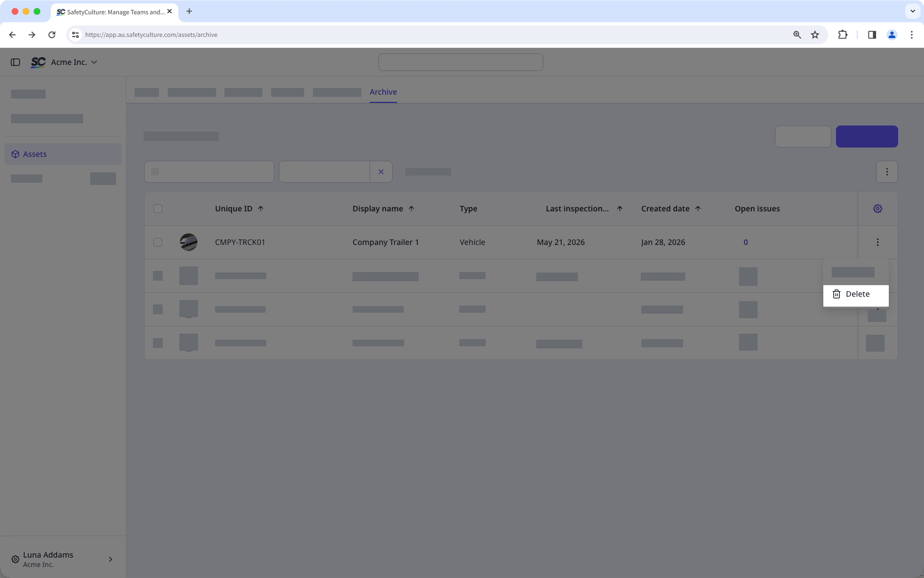Toggle the sidebar panel icon
Viewport: 924px width, 578px height.
(x=15, y=62)
